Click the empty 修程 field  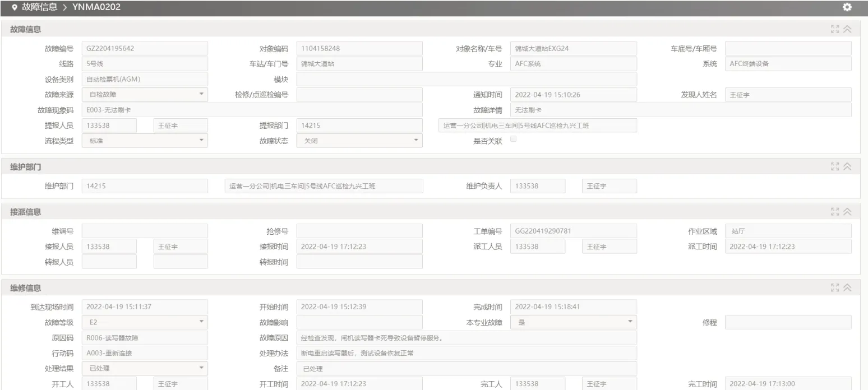[x=788, y=322]
